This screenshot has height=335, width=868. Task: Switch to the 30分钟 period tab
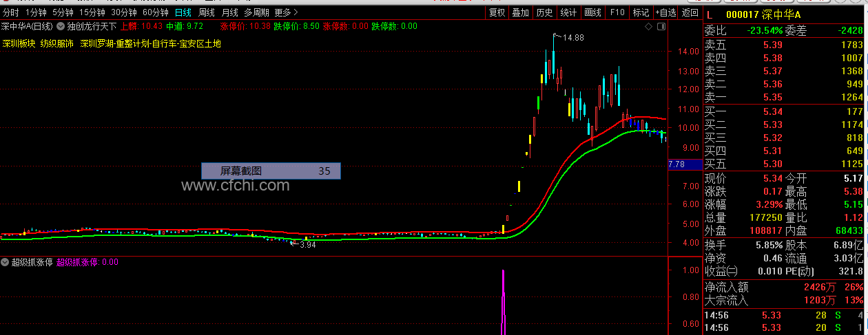[124, 12]
